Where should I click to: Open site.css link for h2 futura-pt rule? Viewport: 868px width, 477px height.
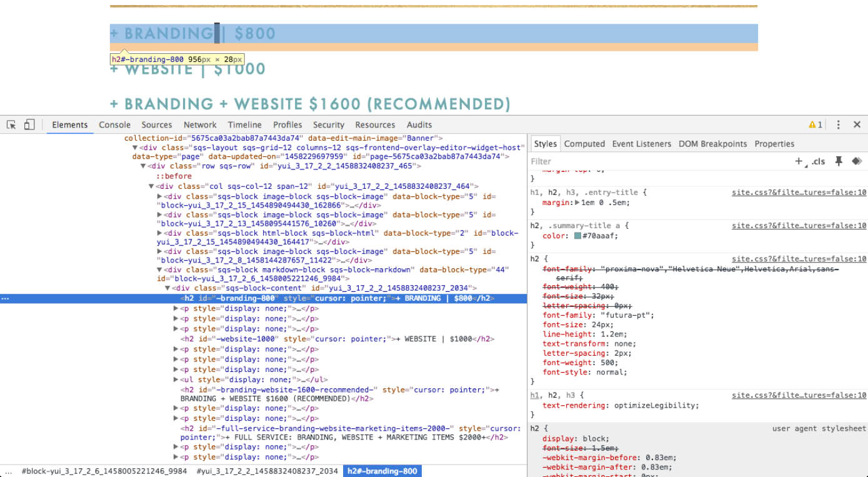(x=799, y=259)
